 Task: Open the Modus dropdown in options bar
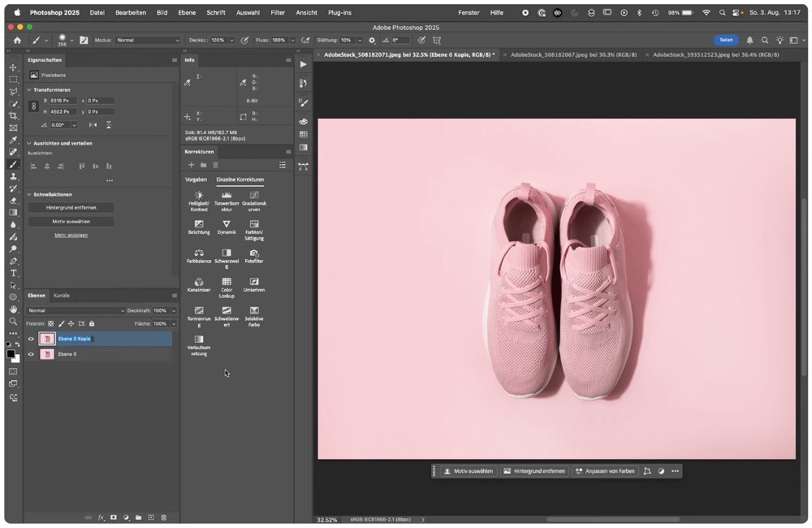pyautogui.click(x=148, y=40)
